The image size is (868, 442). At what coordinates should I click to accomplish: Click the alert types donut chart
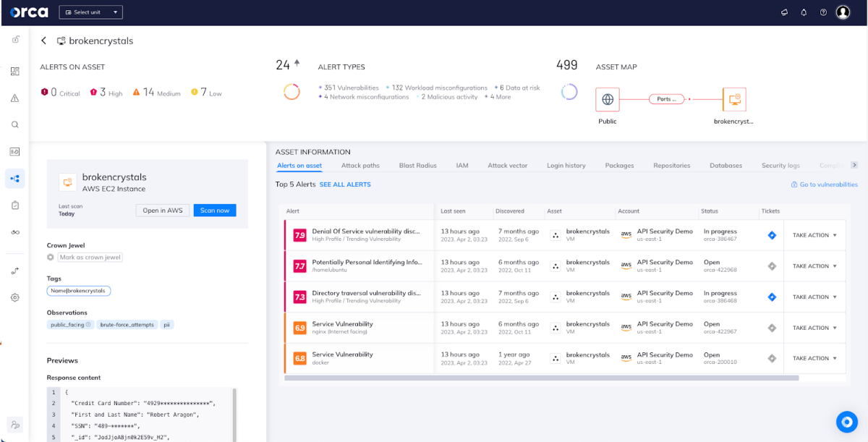[292, 92]
